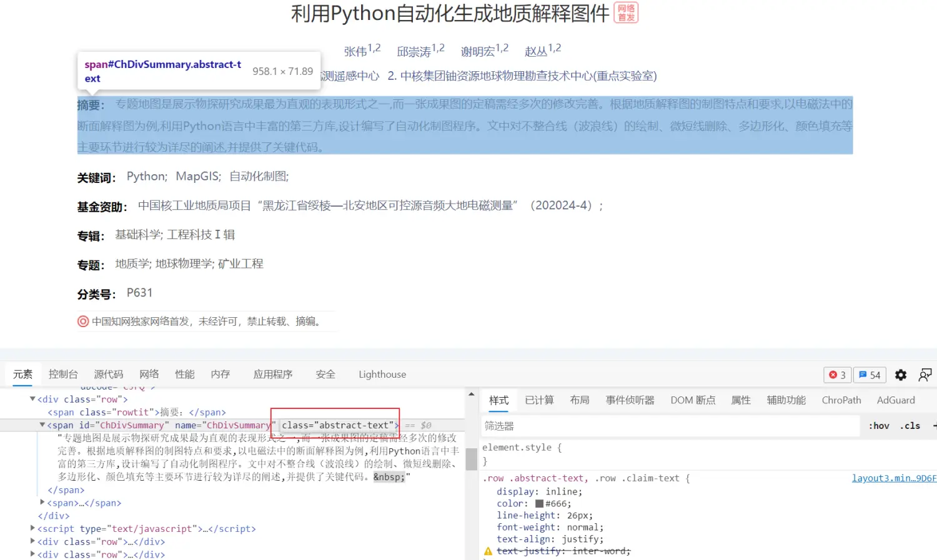The height and width of the screenshot is (560, 937).
Task: Expand the last div class row node
Action: 32,554
